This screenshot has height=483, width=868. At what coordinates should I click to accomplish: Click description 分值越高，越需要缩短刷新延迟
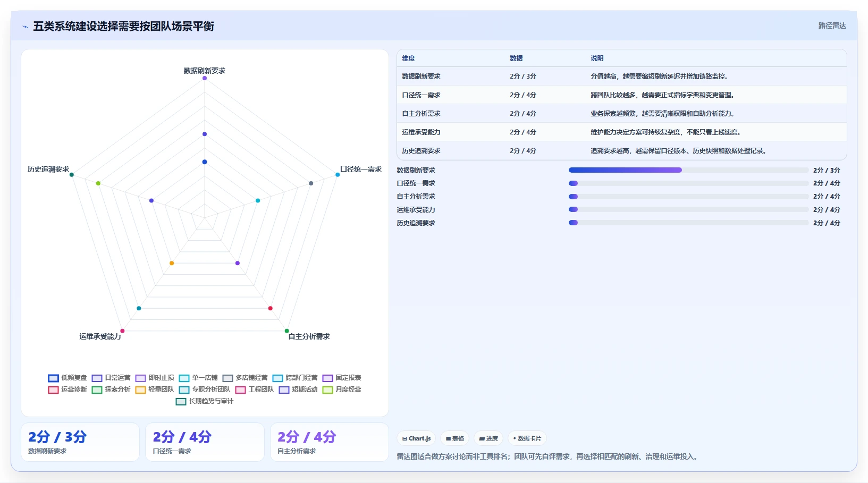coord(659,77)
